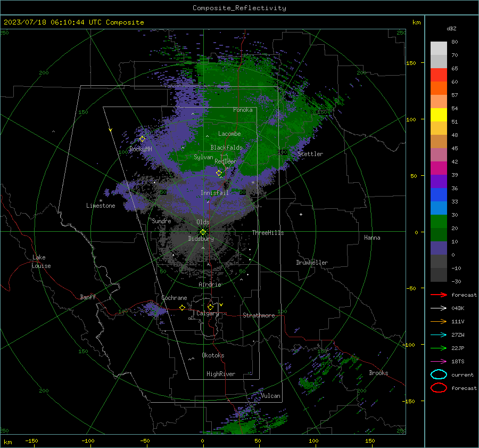Select the Lacombe city label
Viewport: 479px width, 448px height.
click(229, 134)
